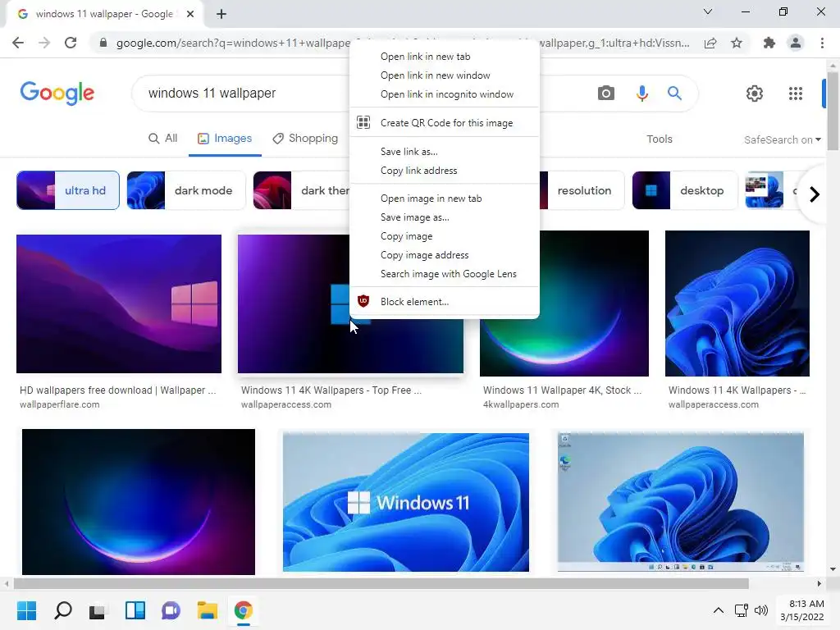This screenshot has height=630, width=840.
Task: Click the Chrome taskbar icon
Action: 243,610
